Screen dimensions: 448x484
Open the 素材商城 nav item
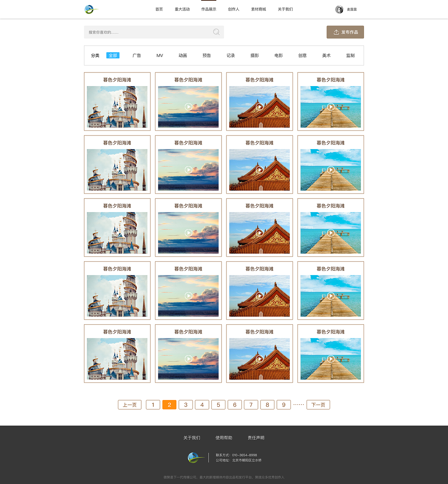[259, 9]
